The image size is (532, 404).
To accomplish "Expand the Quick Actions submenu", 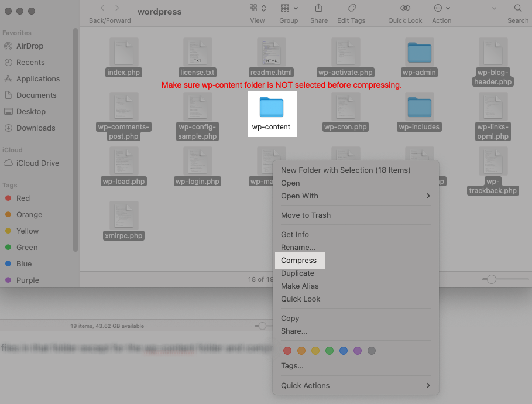I will pyautogui.click(x=356, y=386).
